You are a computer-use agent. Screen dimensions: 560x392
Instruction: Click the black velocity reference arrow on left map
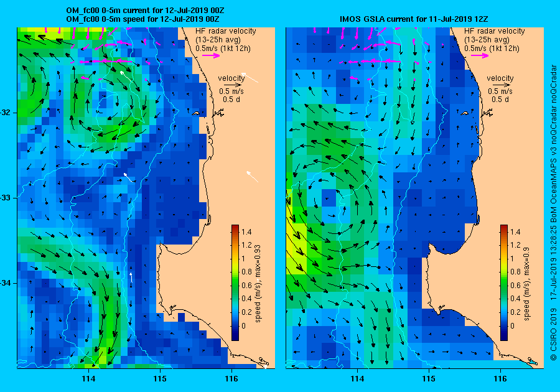coord(233,85)
